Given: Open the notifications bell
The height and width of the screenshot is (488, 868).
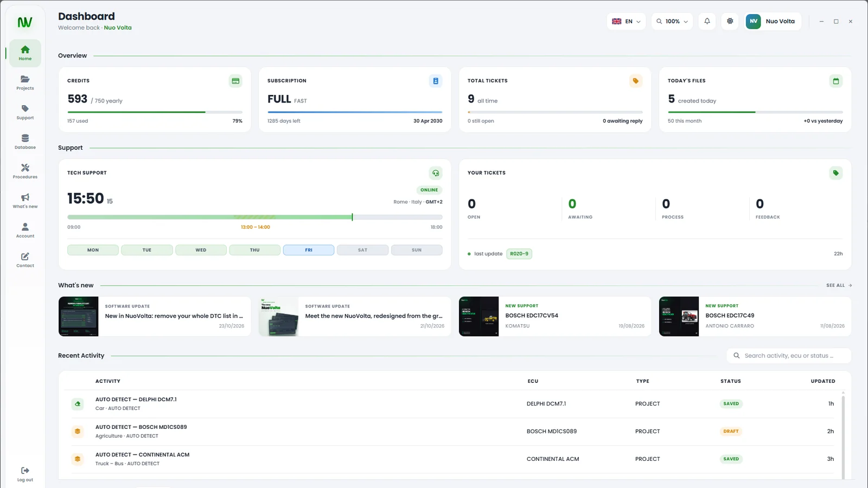Looking at the screenshot, I should [707, 21].
